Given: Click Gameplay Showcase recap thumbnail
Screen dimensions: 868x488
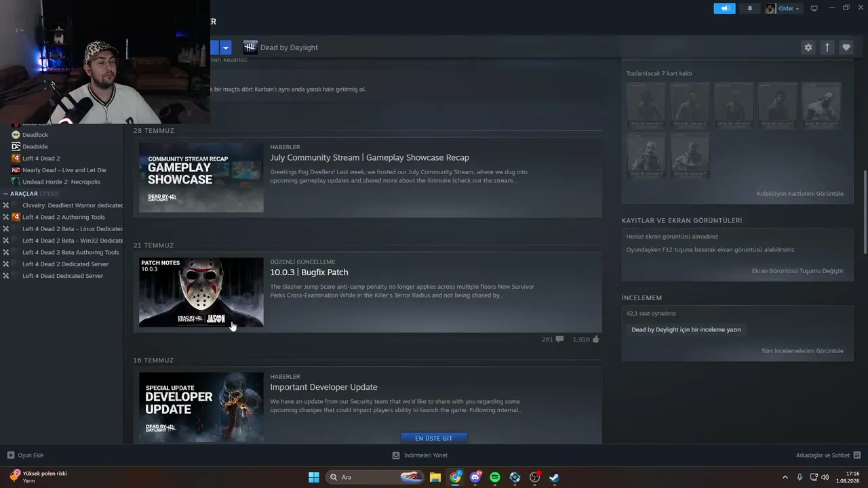Looking at the screenshot, I should point(201,178).
